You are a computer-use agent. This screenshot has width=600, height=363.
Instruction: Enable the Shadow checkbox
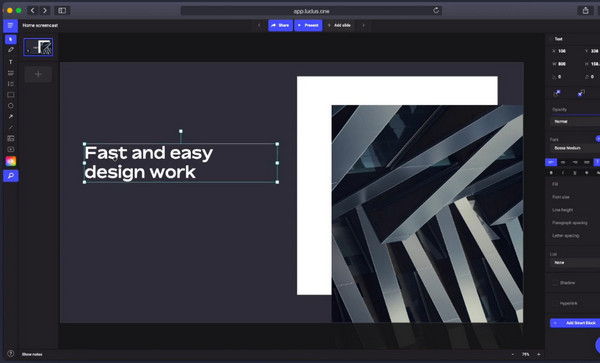pos(555,283)
